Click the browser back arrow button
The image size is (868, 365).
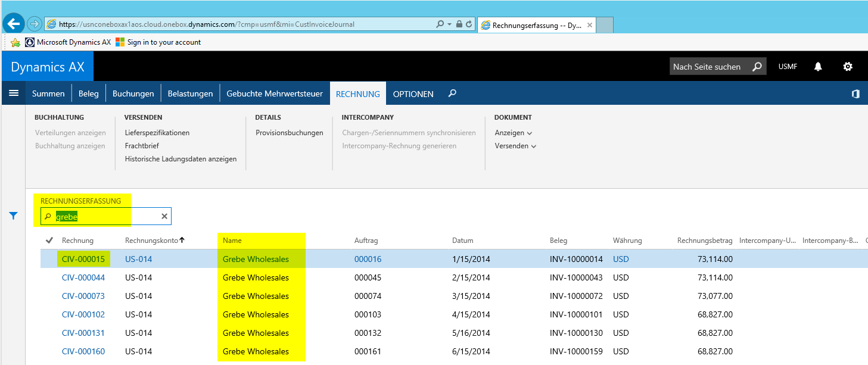(x=13, y=24)
